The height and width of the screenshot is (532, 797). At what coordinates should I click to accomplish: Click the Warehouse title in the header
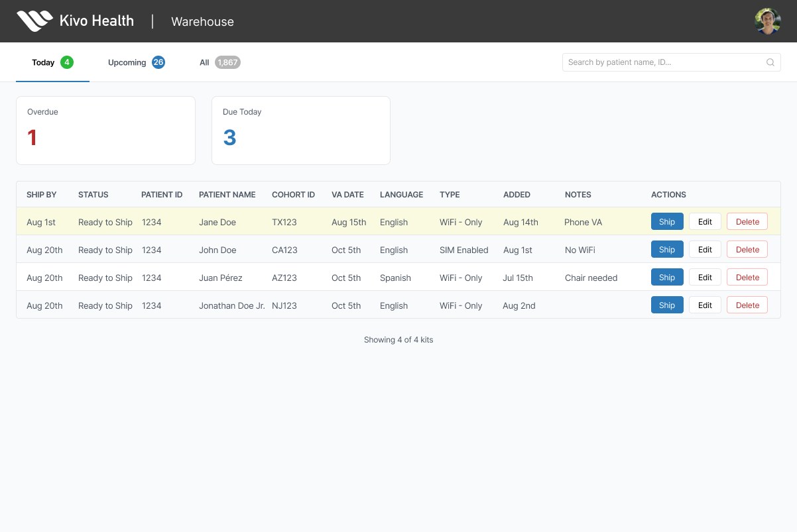pos(202,21)
